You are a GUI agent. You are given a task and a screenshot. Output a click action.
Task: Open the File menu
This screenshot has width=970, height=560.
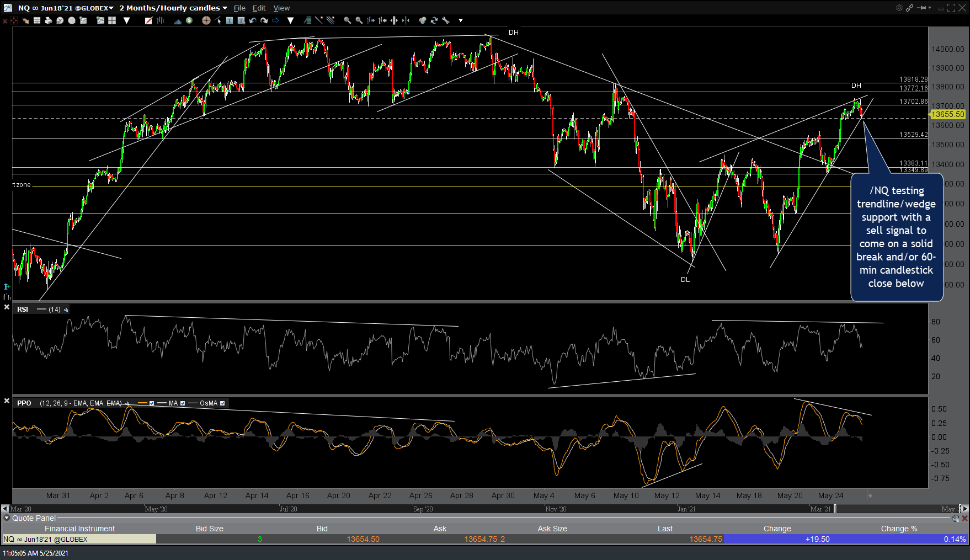coord(239,8)
